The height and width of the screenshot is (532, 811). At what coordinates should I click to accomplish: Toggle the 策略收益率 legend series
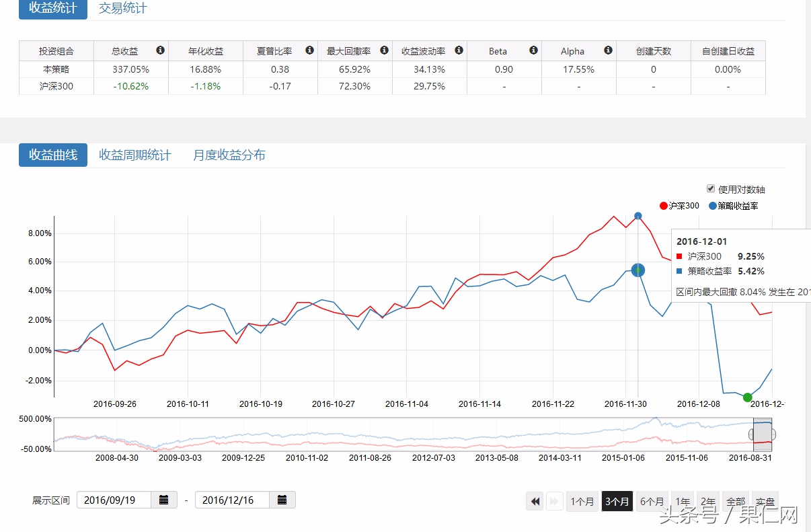[x=733, y=206]
